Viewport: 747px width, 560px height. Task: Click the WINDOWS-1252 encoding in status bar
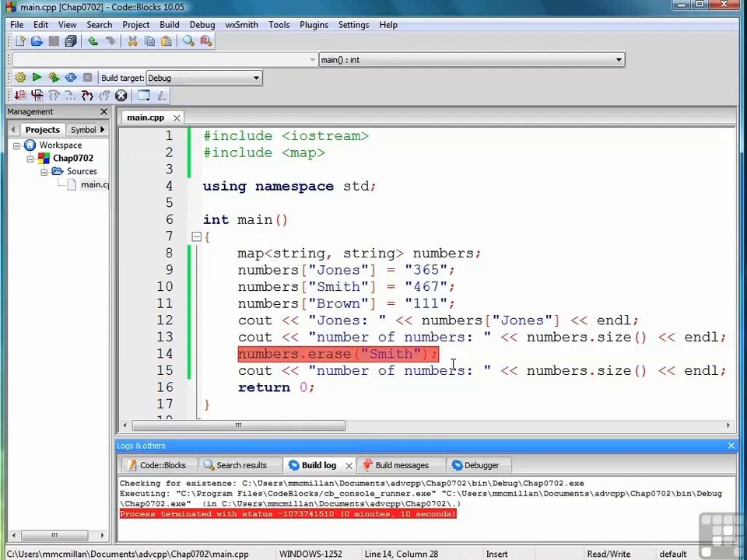(310, 555)
